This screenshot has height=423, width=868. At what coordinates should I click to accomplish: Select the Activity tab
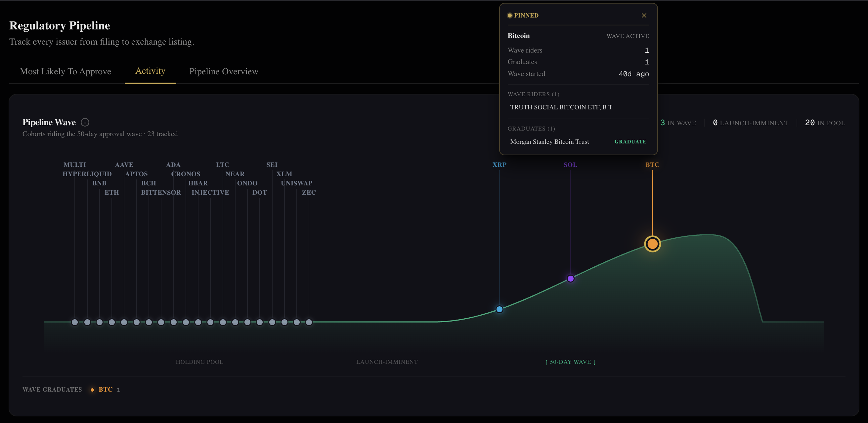tap(150, 71)
